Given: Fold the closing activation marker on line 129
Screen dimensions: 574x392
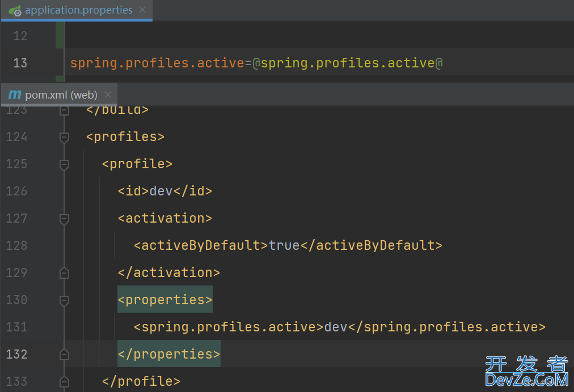Looking at the screenshot, I should click(65, 273).
